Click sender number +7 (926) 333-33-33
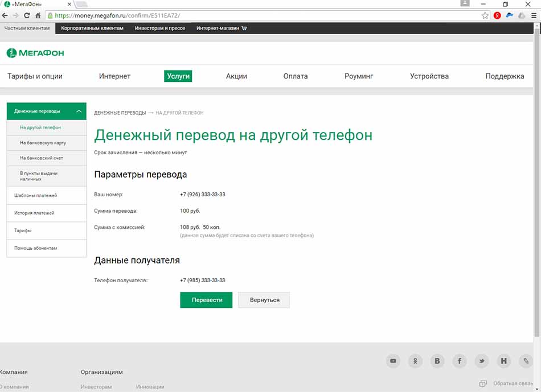 coord(203,195)
